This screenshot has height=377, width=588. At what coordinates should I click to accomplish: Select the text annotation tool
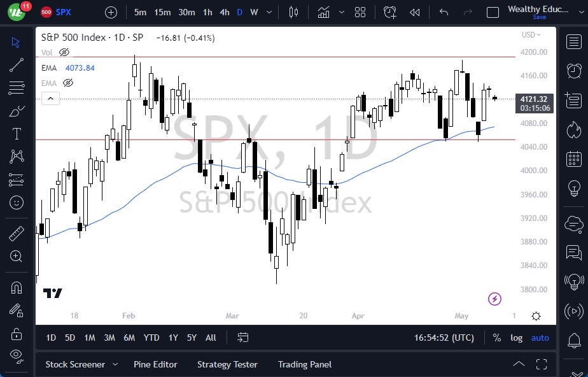(x=17, y=134)
